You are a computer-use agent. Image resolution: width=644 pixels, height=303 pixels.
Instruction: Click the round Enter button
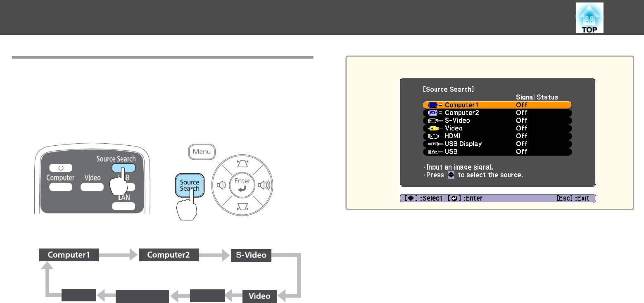[242, 185]
